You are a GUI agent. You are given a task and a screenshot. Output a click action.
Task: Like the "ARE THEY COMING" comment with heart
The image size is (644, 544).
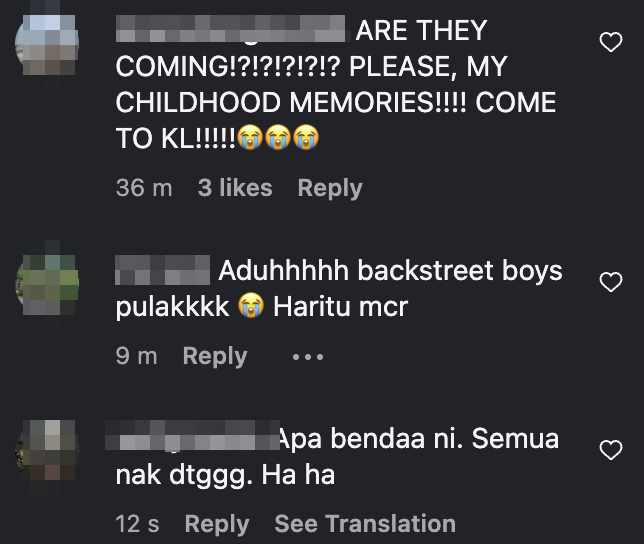(x=611, y=42)
